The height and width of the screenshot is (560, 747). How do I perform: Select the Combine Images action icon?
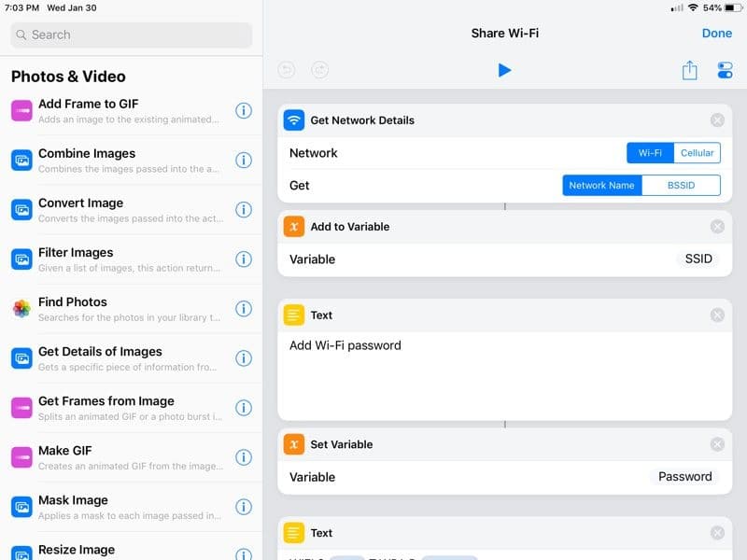click(x=20, y=160)
